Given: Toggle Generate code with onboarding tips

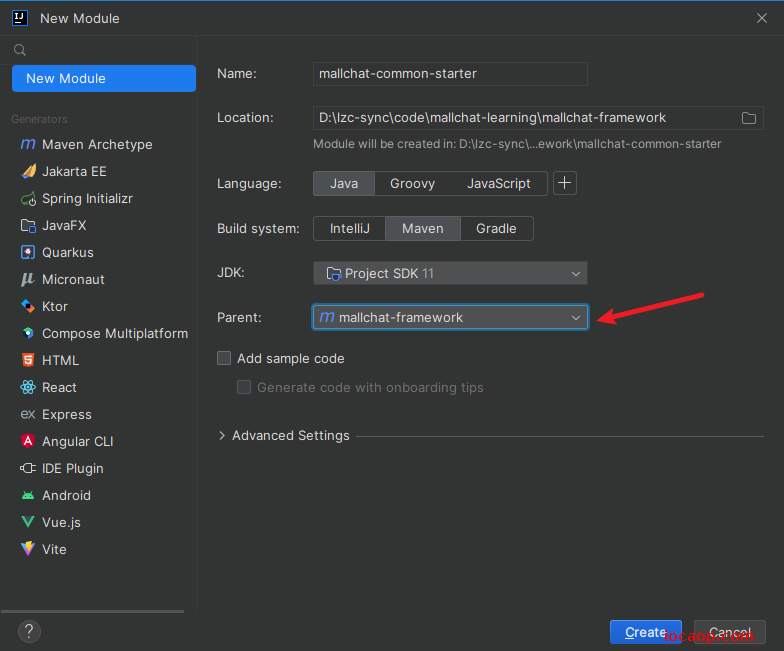Looking at the screenshot, I should pyautogui.click(x=244, y=387).
